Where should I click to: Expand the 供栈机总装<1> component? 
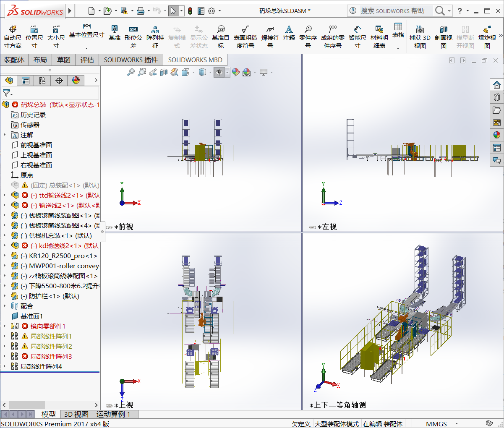[x=5, y=235]
